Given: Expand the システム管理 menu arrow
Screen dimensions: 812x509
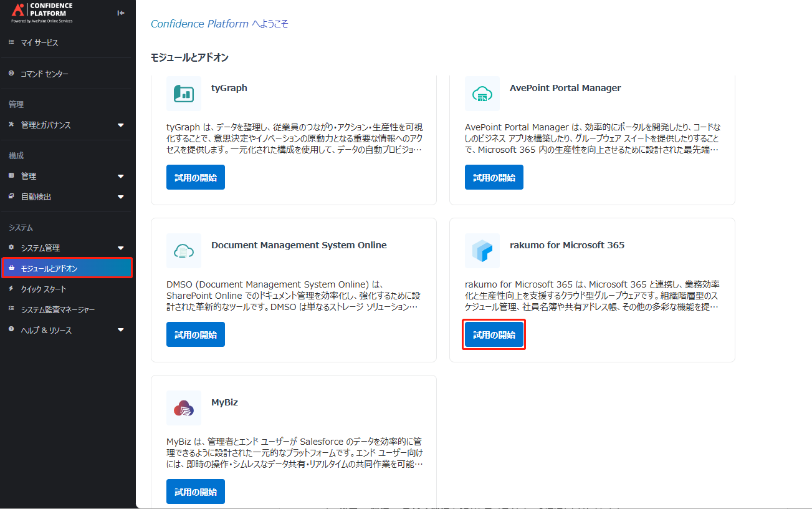Looking at the screenshot, I should click(x=121, y=248).
